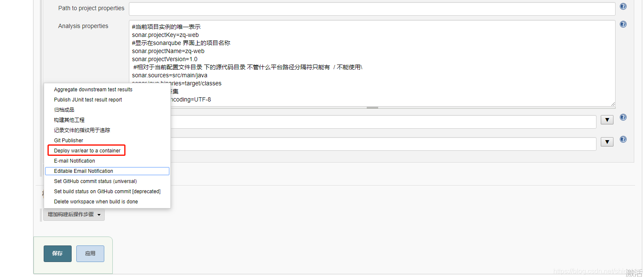The image size is (644, 279).
Task: Select Delete workspace when build is done
Action: pyautogui.click(x=96, y=201)
